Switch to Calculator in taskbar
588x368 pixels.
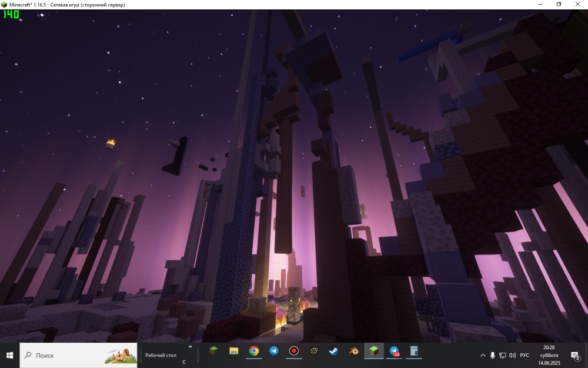(414, 351)
